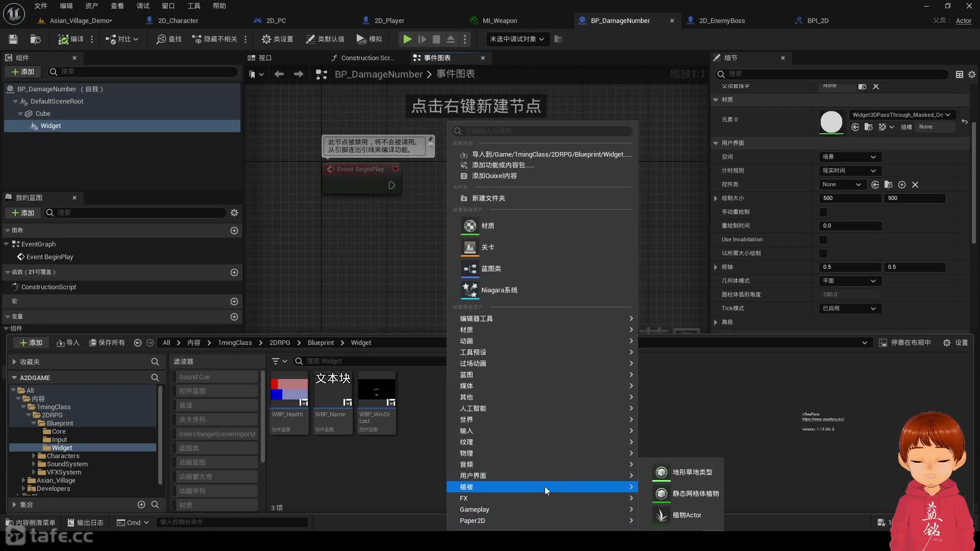The image size is (980, 551).
Task: Create Niagara系统 from context menu
Action: coord(499,290)
